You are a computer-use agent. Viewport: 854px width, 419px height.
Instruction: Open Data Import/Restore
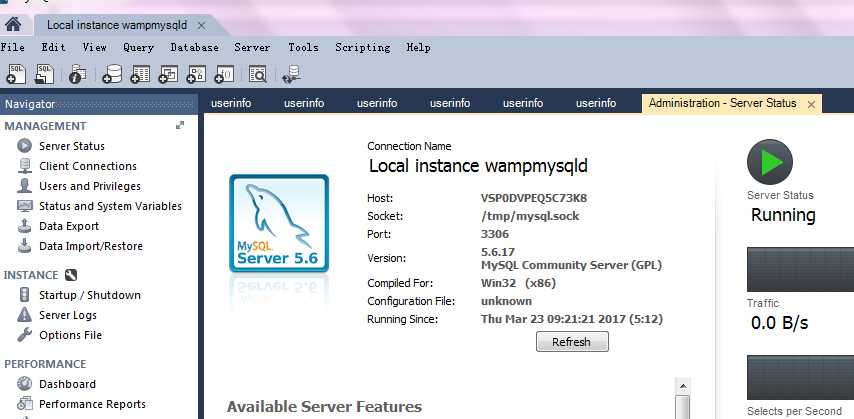coord(91,246)
